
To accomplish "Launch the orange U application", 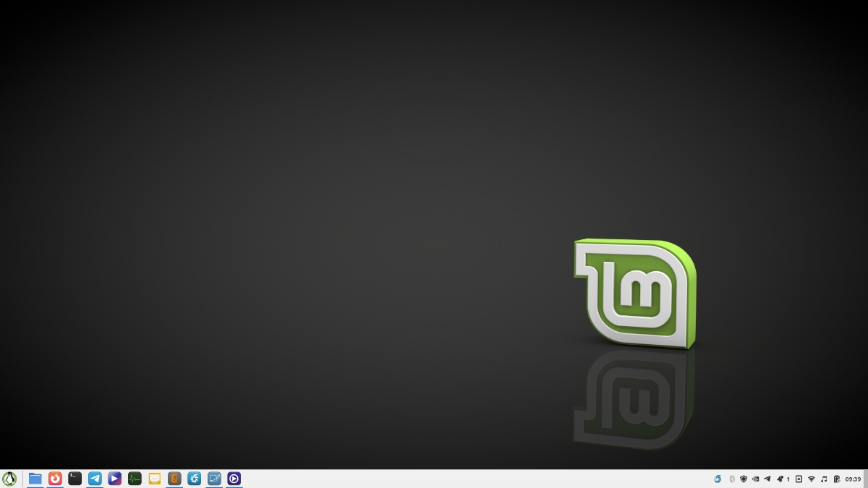I will coord(174,478).
